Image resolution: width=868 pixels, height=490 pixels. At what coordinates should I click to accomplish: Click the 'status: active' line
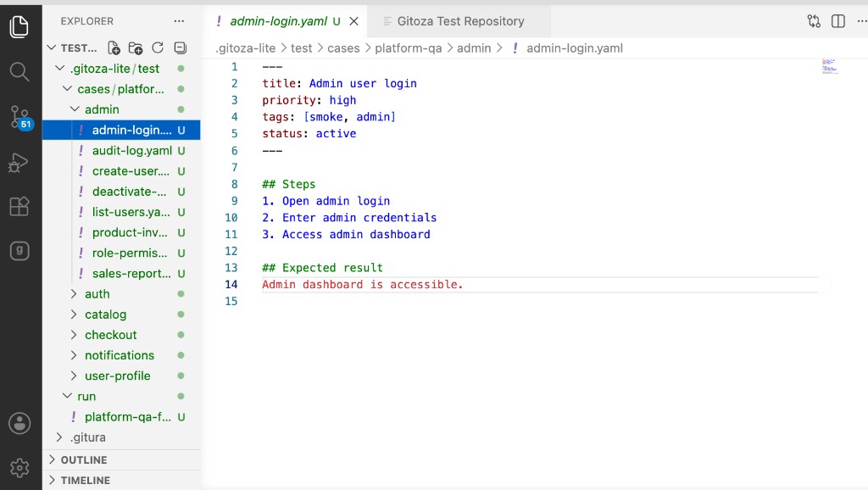[x=309, y=133]
